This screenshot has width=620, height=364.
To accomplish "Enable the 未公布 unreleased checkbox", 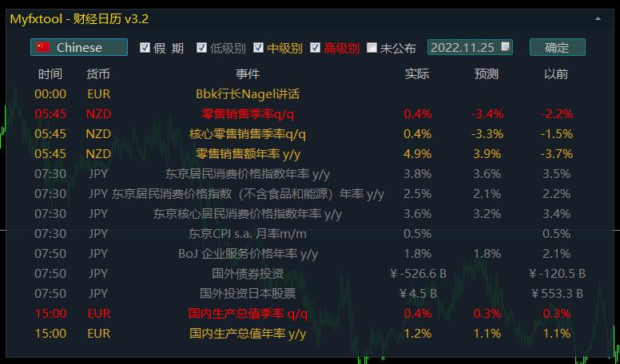I will tap(372, 48).
